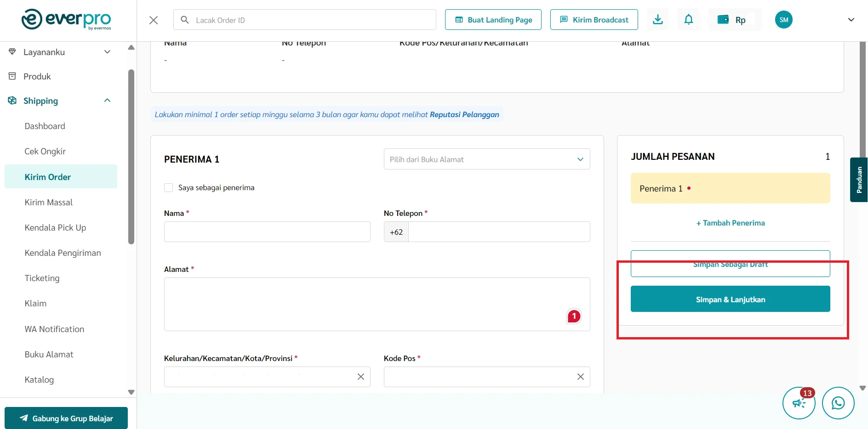Collapse the Shipping menu section
The width and height of the screenshot is (868, 429).
(x=107, y=101)
